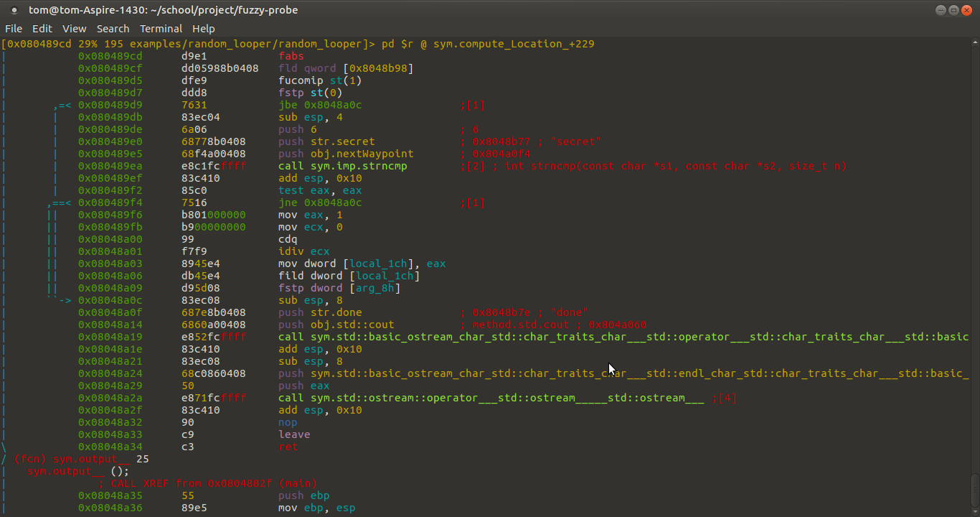Viewport: 980px width, 517px height.
Task: Click the window title text
Action: point(164,10)
